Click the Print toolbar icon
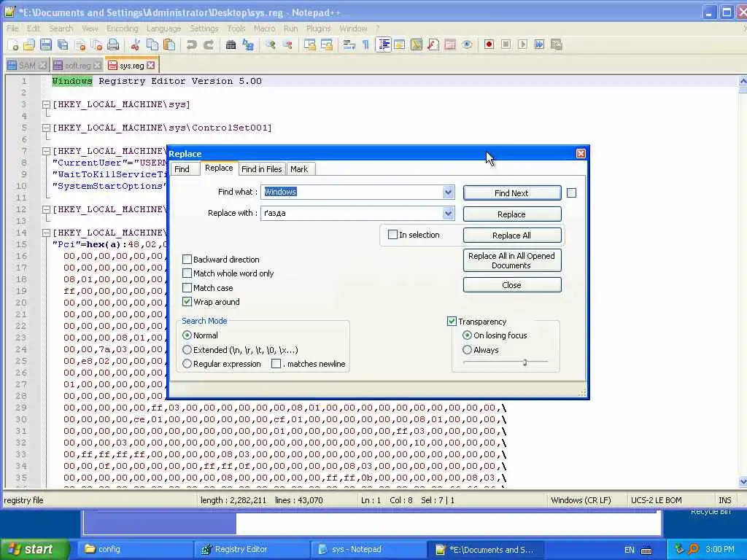747x560 pixels. point(113,44)
